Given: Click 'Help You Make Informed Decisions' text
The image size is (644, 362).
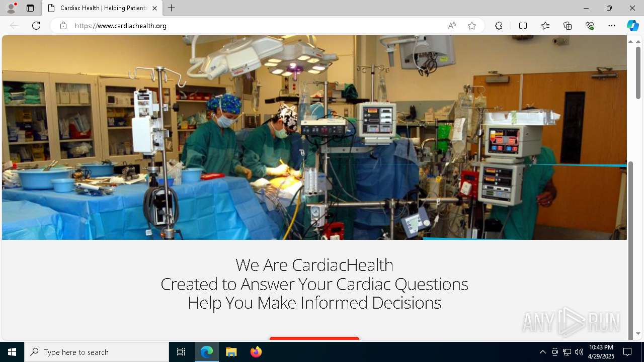Looking at the screenshot, I should click(x=314, y=302).
